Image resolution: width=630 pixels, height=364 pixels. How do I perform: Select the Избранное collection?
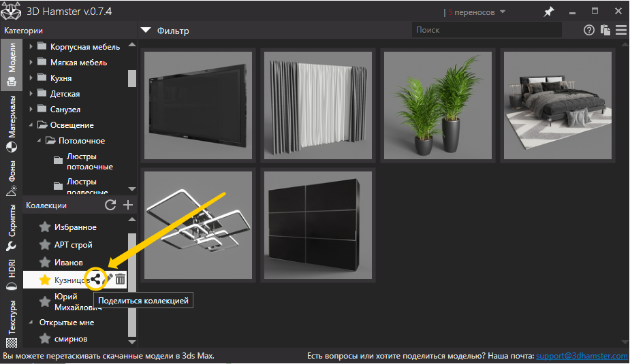(75, 227)
